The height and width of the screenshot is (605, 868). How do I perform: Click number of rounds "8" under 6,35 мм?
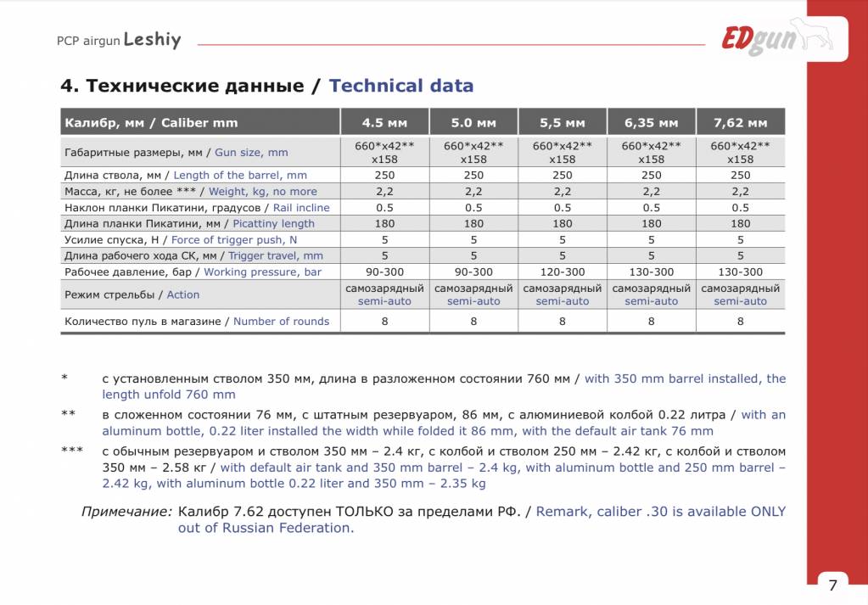tap(652, 321)
